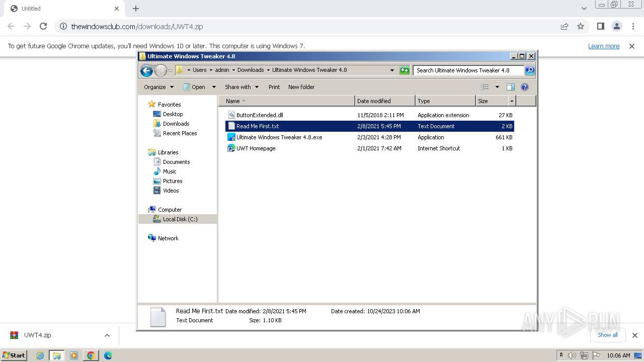Click the Learn more link

[x=604, y=46]
